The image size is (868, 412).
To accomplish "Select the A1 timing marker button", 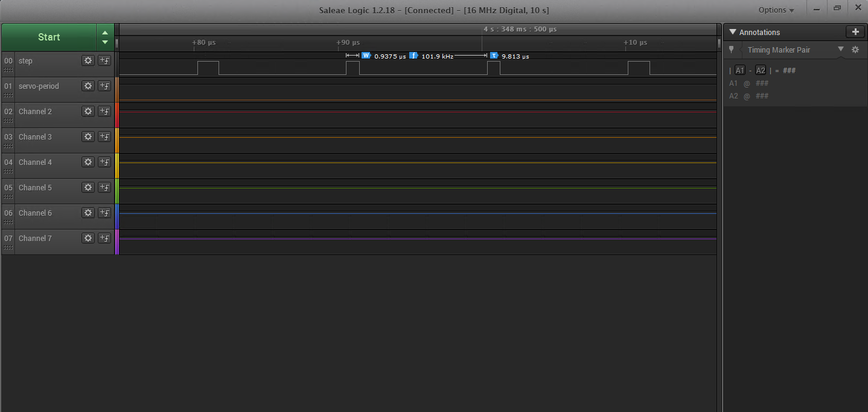I will [740, 70].
